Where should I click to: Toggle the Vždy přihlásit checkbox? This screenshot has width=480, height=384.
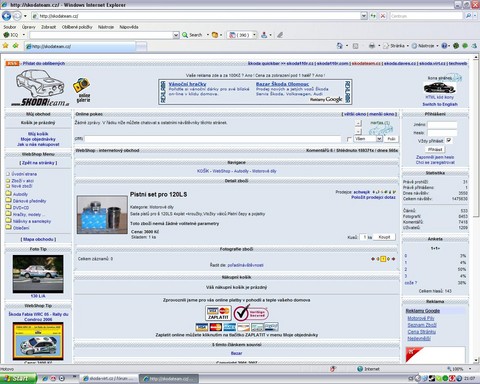tap(449, 140)
